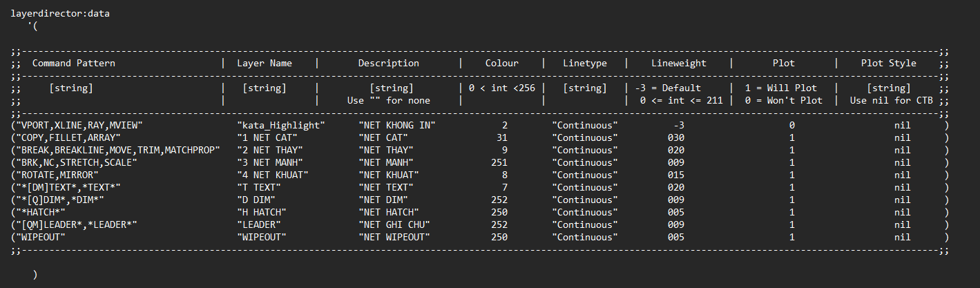Click the "Layer Name" column header
980x288 pixels.
point(265,63)
